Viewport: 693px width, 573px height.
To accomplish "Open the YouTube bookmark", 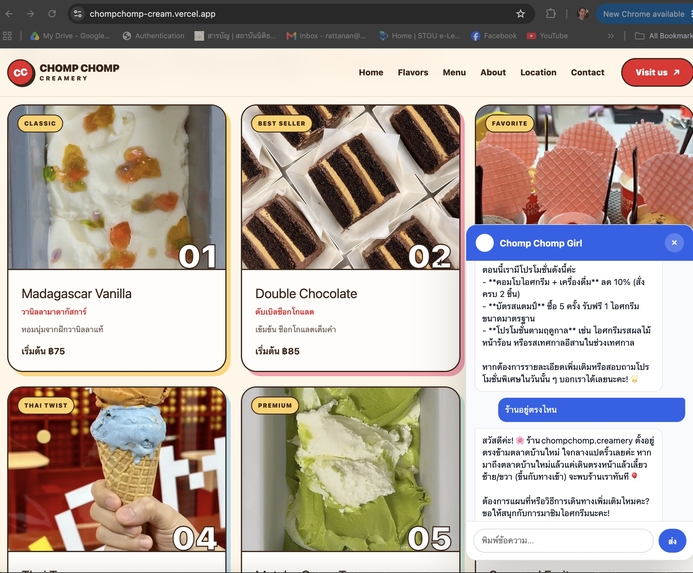I will (547, 36).
